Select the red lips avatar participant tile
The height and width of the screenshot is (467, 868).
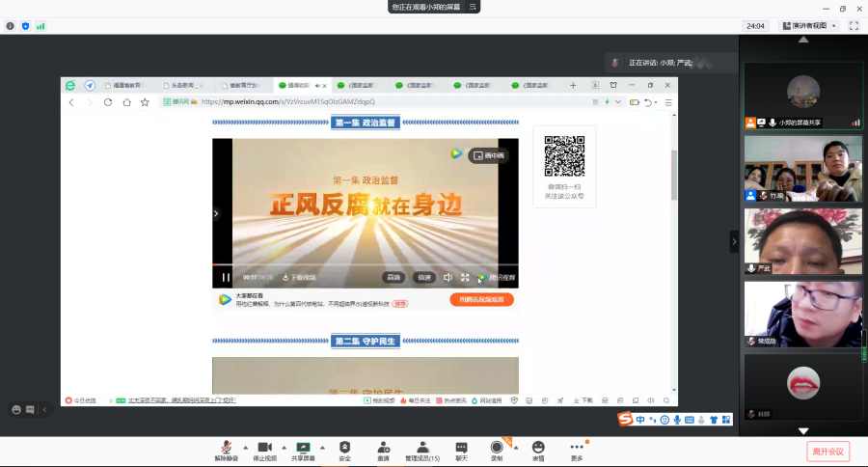click(x=803, y=387)
